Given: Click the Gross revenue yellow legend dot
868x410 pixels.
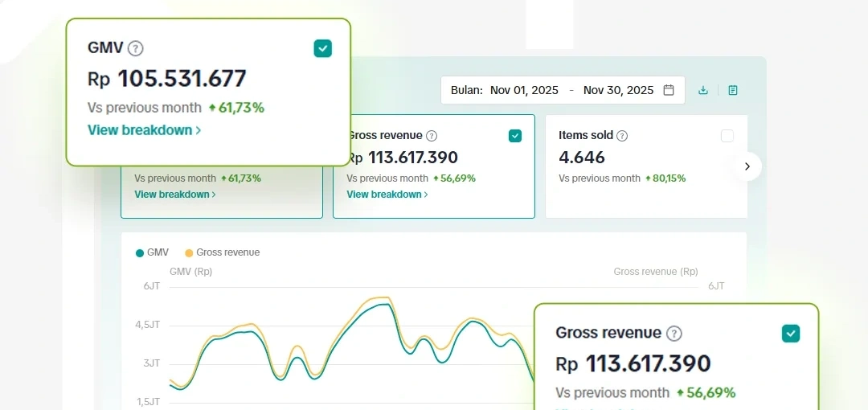Looking at the screenshot, I should pos(189,252).
